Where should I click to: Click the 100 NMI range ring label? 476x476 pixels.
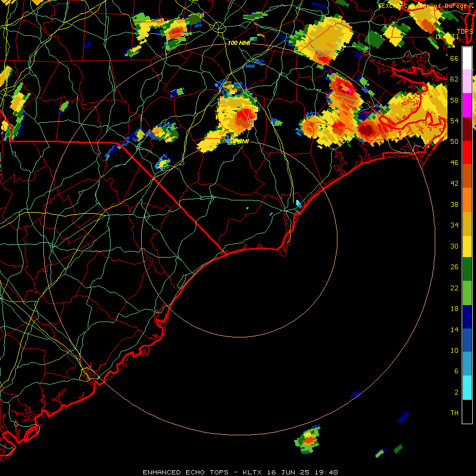click(239, 43)
